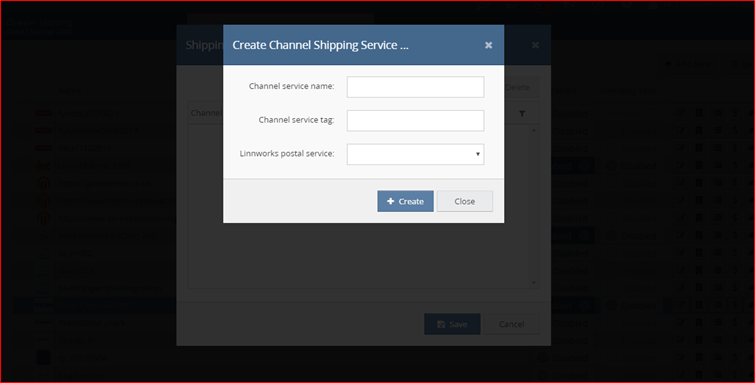Click Add New in the background channel page

point(689,64)
